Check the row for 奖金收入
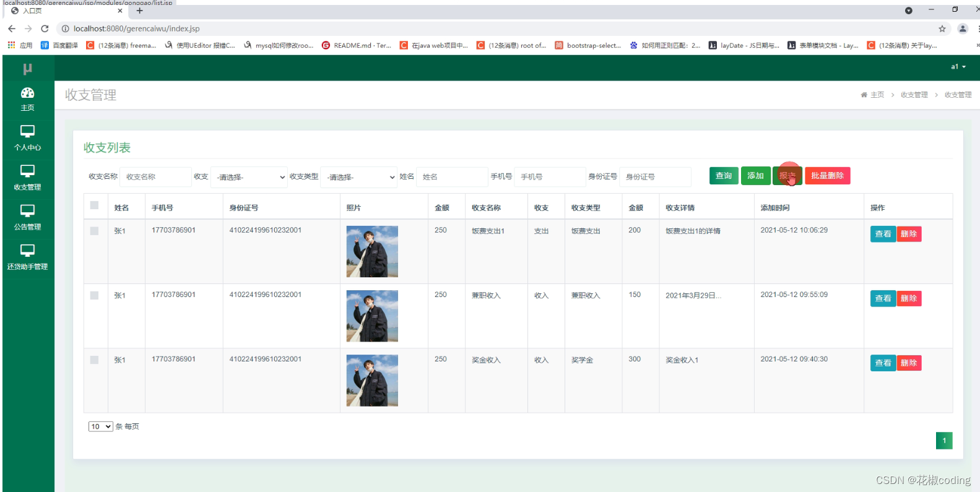980x492 pixels. click(x=94, y=360)
